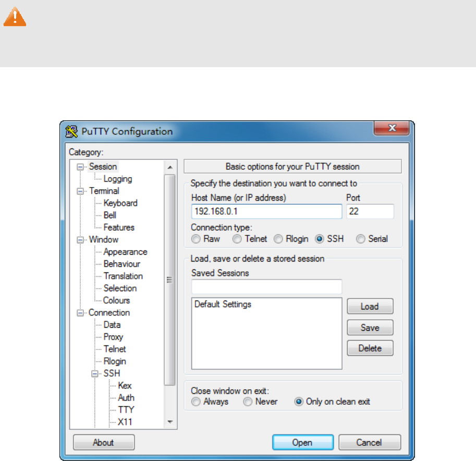
Task: Collapse the Session tree node
Action: tap(80, 167)
